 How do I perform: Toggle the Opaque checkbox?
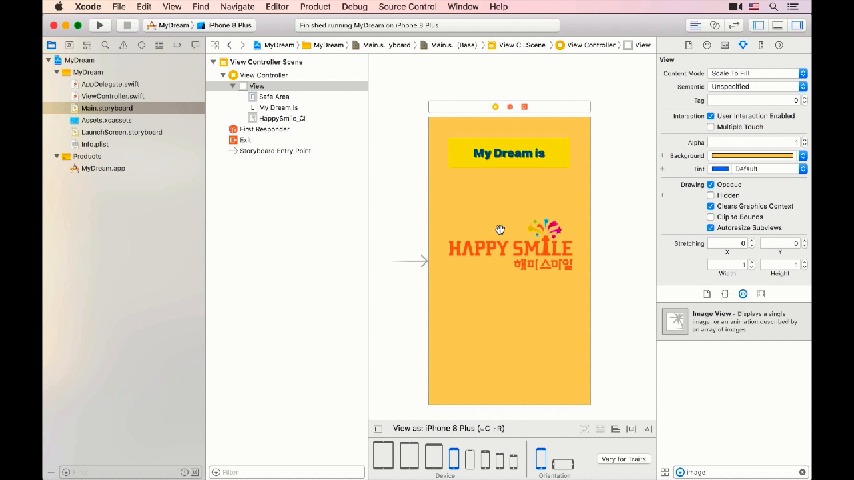click(710, 185)
